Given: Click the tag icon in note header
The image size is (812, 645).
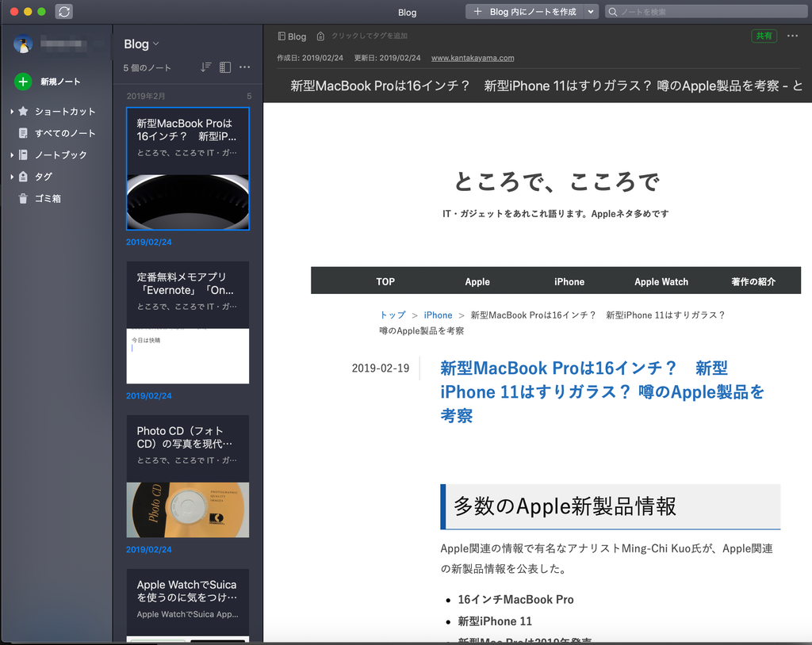Looking at the screenshot, I should (x=320, y=36).
